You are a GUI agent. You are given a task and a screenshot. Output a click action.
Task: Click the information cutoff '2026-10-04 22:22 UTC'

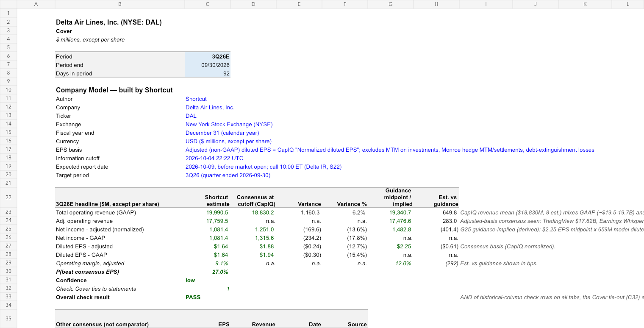pos(214,158)
